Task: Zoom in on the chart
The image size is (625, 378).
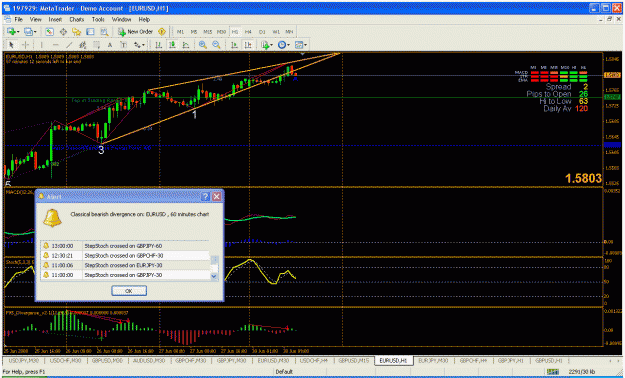Action: [x=203, y=45]
